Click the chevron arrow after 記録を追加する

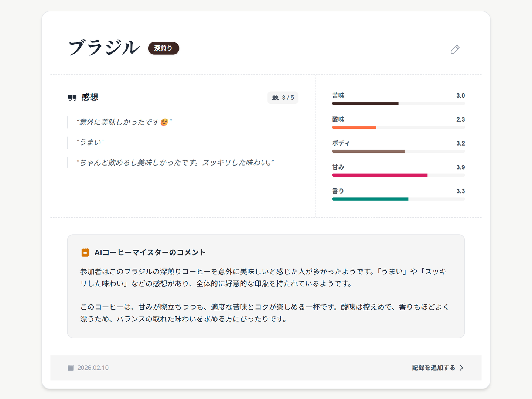click(461, 368)
